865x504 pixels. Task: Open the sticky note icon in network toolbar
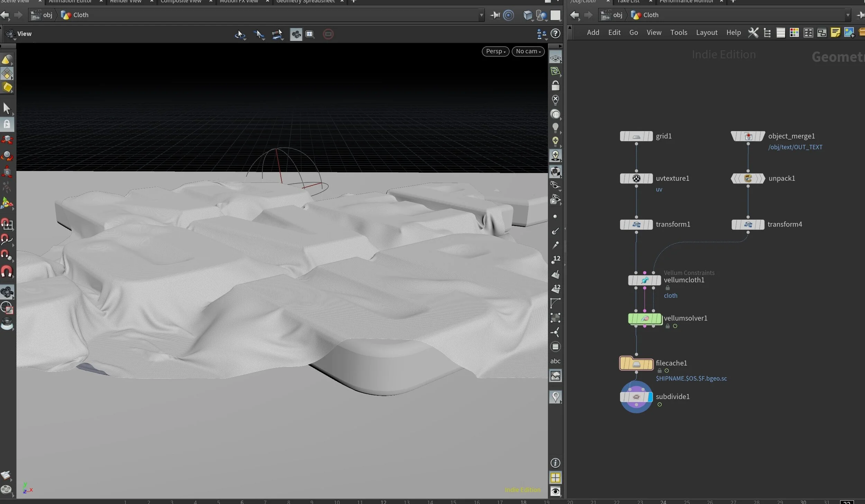point(835,33)
